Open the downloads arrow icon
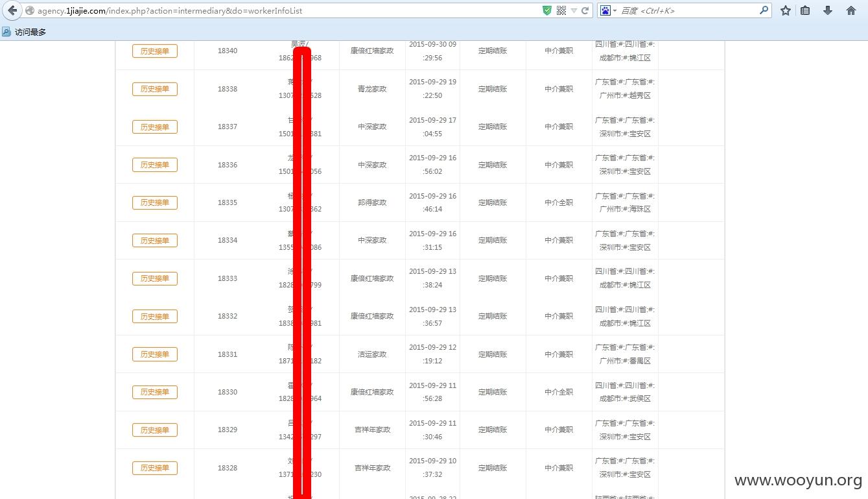868x499 pixels. point(828,10)
